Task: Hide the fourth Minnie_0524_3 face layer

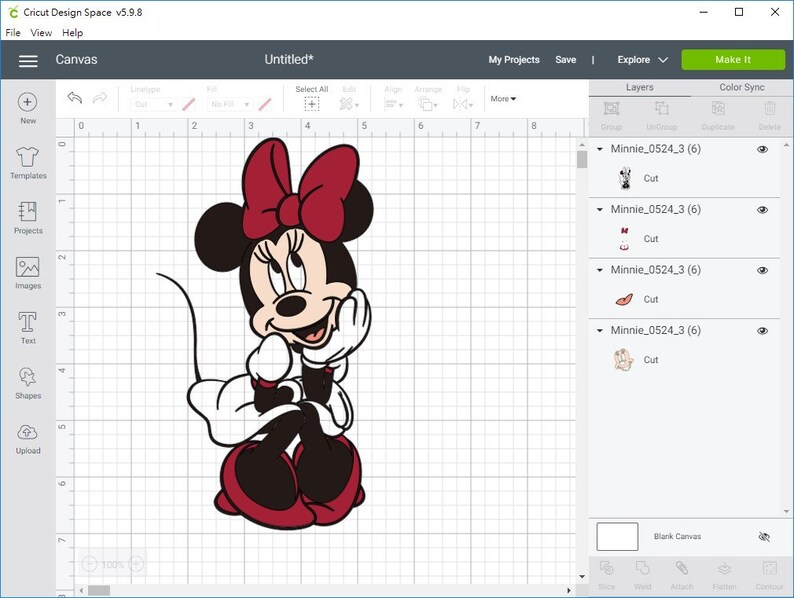Action: [x=762, y=331]
